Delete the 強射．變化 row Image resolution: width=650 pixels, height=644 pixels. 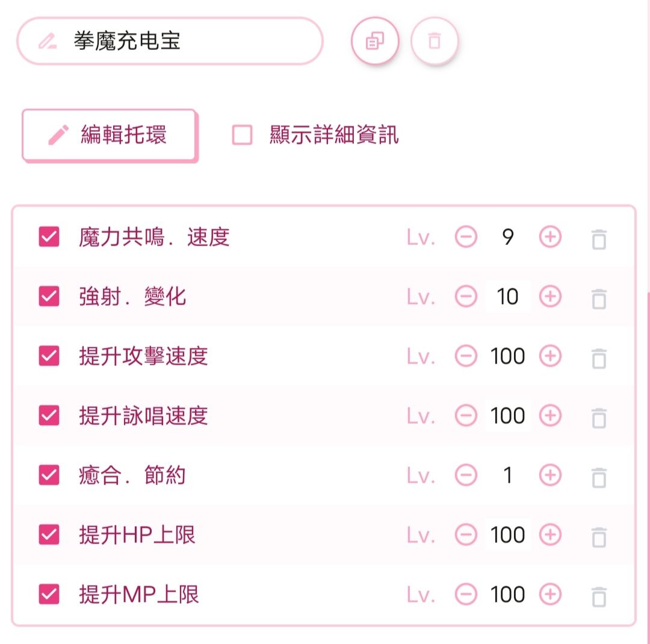(598, 298)
